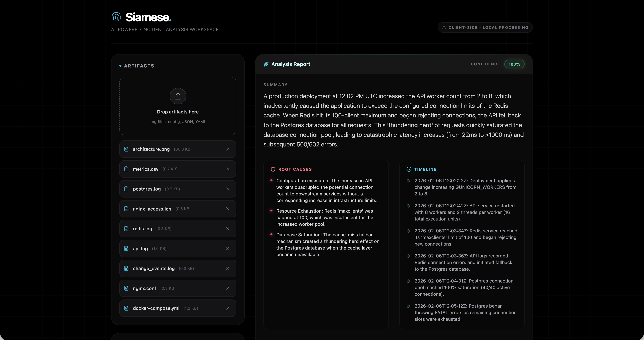This screenshot has height=340, width=644.
Task: Click the warning triangle in Client-Side badge
Action: click(x=444, y=28)
